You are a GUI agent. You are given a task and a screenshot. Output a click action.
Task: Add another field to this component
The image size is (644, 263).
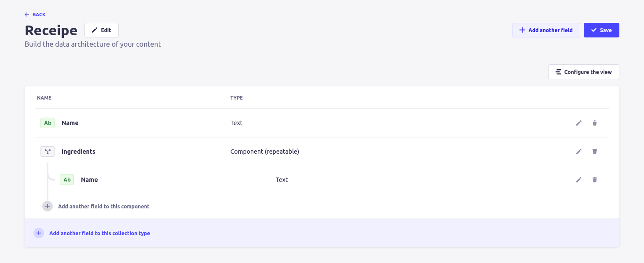click(104, 206)
